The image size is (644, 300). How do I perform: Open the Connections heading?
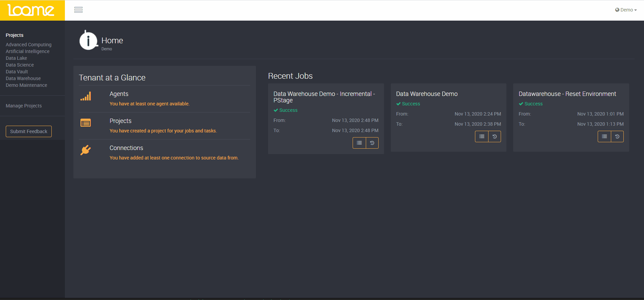click(126, 148)
